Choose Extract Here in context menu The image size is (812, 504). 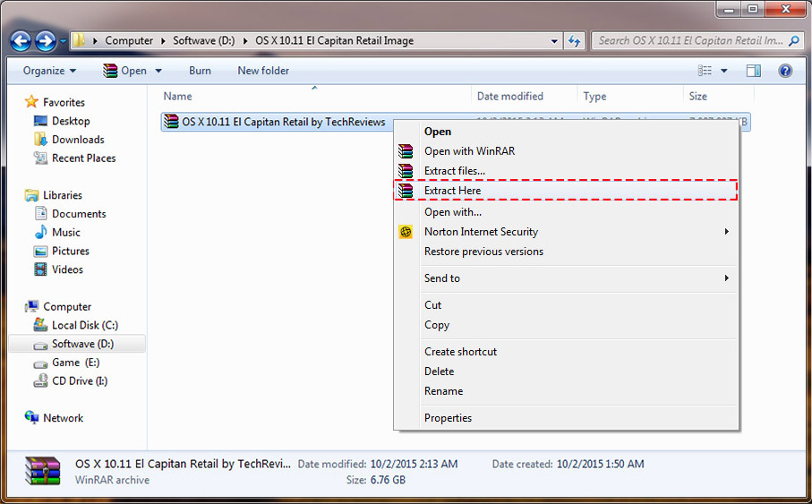(566, 190)
